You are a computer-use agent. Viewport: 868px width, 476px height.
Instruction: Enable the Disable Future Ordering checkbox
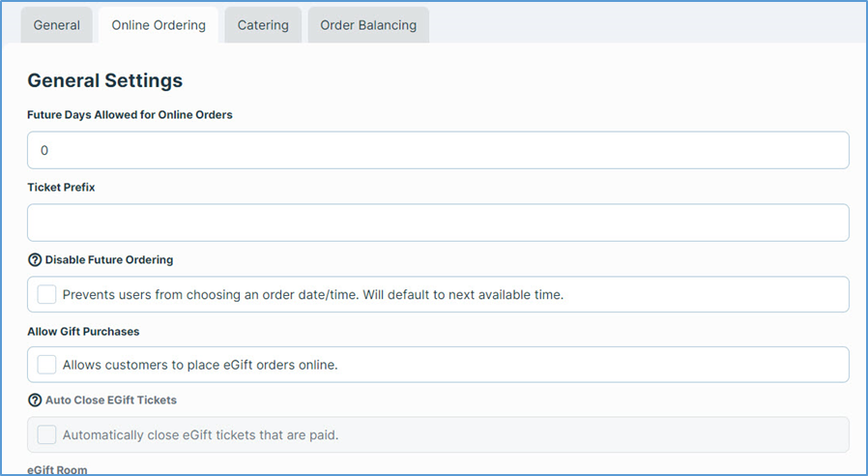(46, 295)
